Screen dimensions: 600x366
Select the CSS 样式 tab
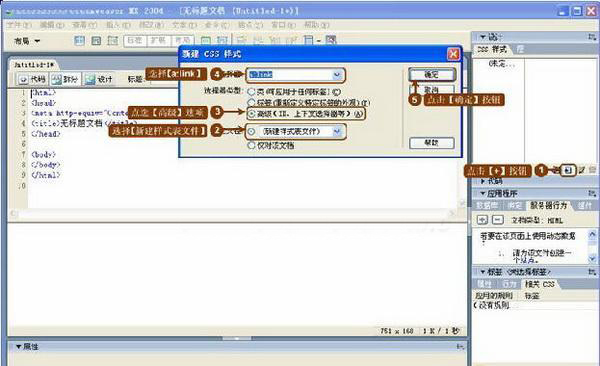coord(492,49)
